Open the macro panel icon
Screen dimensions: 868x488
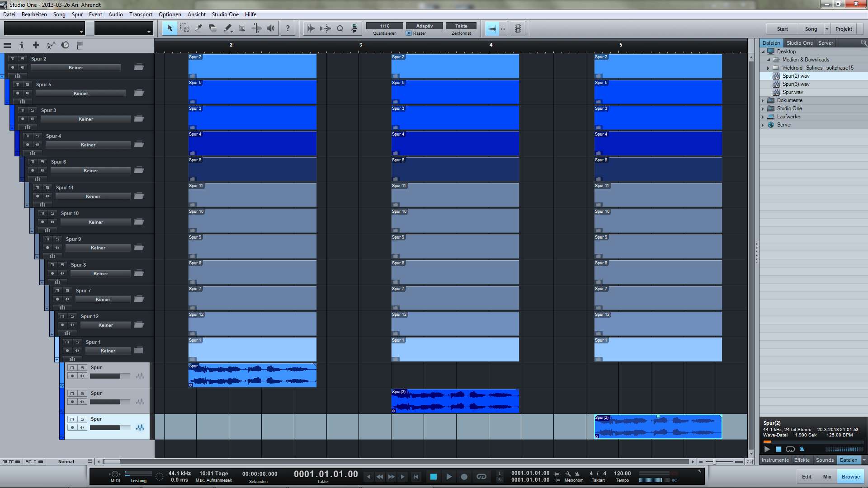point(354,28)
